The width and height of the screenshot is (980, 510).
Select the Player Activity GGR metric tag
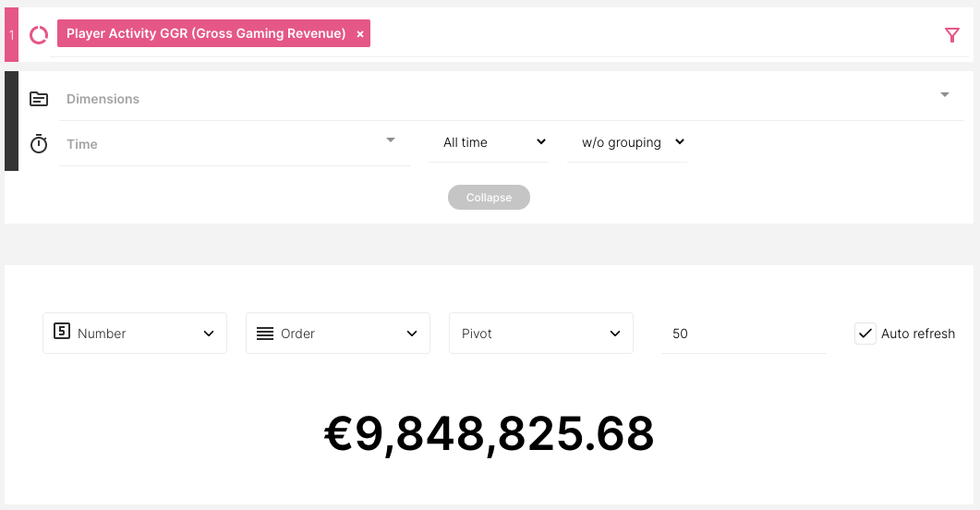pyautogui.click(x=205, y=34)
